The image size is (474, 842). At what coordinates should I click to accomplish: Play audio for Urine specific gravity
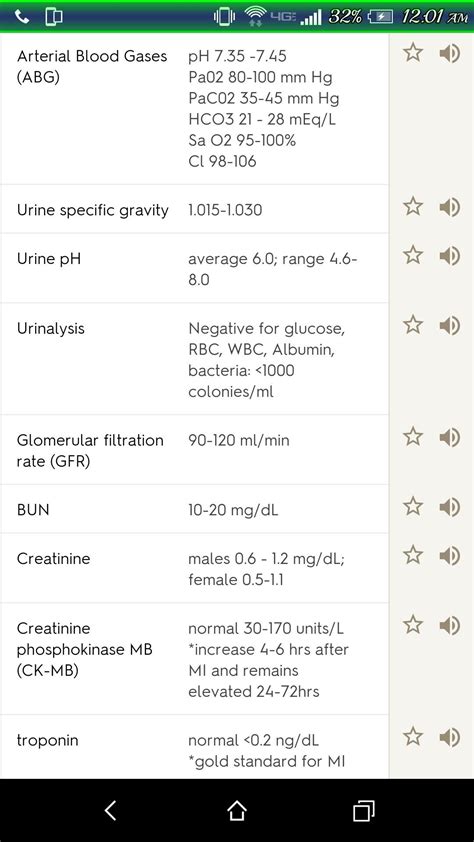[450, 207]
